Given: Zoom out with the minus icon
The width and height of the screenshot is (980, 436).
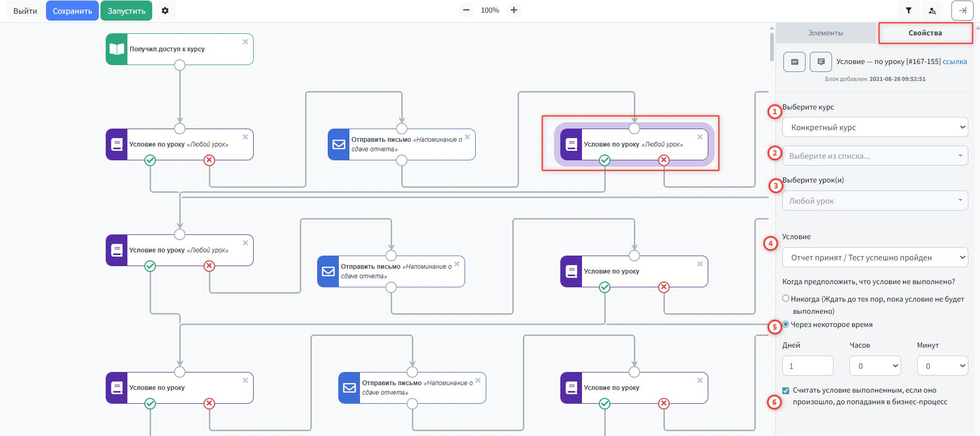Looking at the screenshot, I should (466, 10).
